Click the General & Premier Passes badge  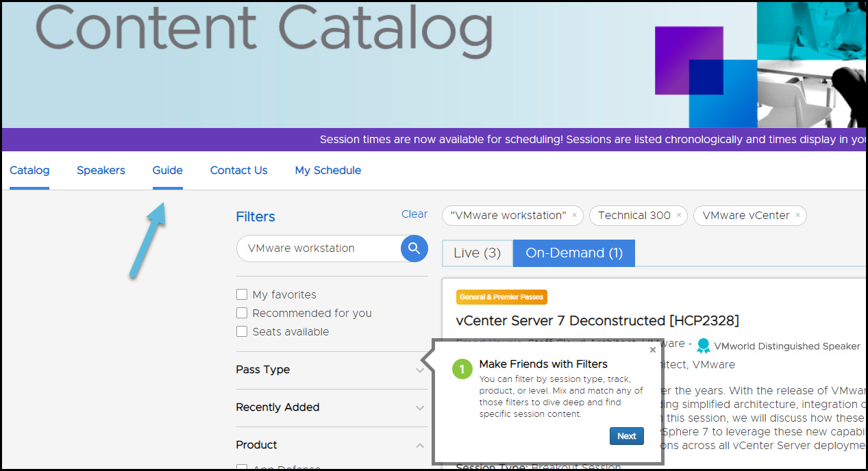pos(501,297)
